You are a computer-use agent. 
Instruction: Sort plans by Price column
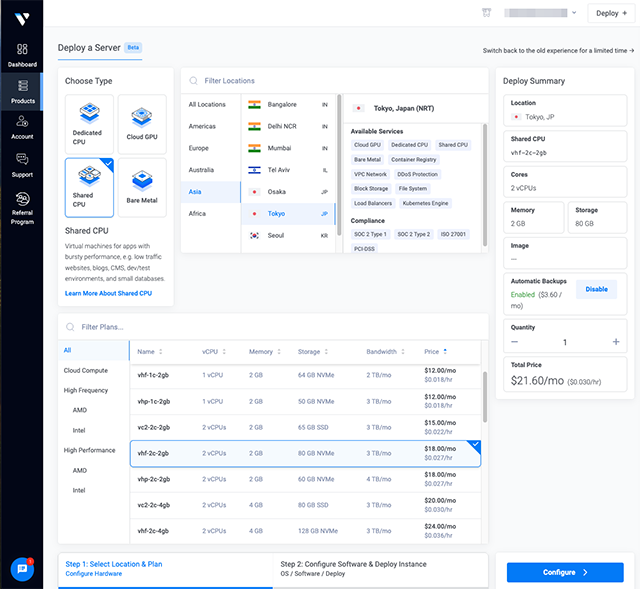(x=435, y=352)
